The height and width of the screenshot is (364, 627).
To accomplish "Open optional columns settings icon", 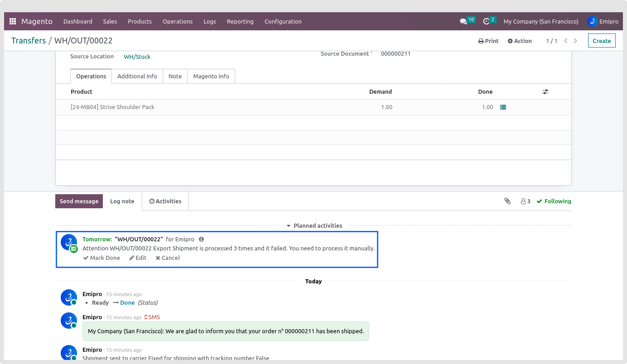I will click(545, 91).
